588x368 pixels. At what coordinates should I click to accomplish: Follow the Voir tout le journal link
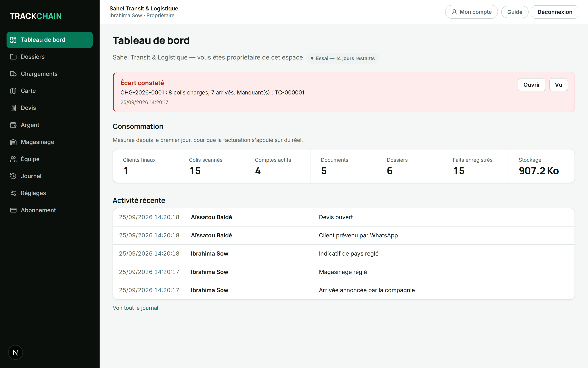(x=135, y=308)
